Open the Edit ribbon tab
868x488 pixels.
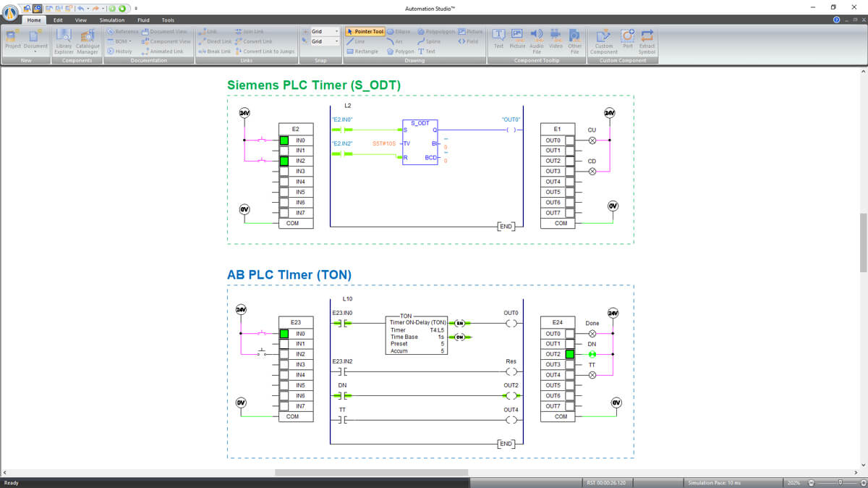58,20
